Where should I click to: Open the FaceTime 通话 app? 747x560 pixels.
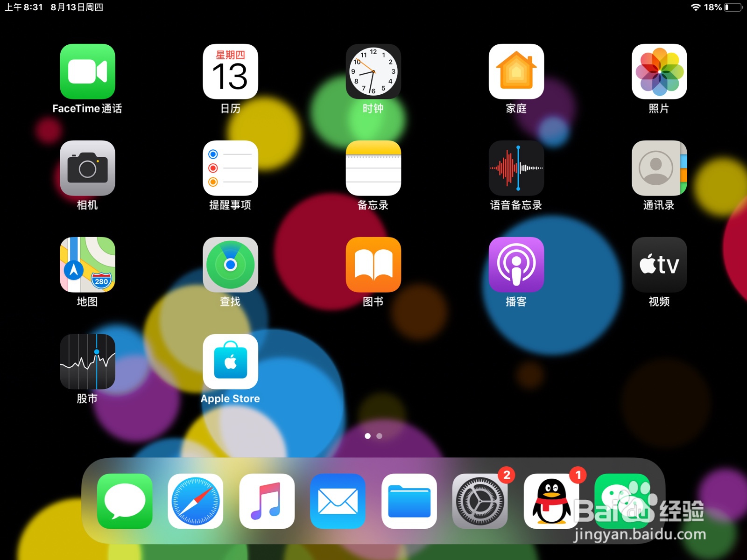click(x=88, y=72)
